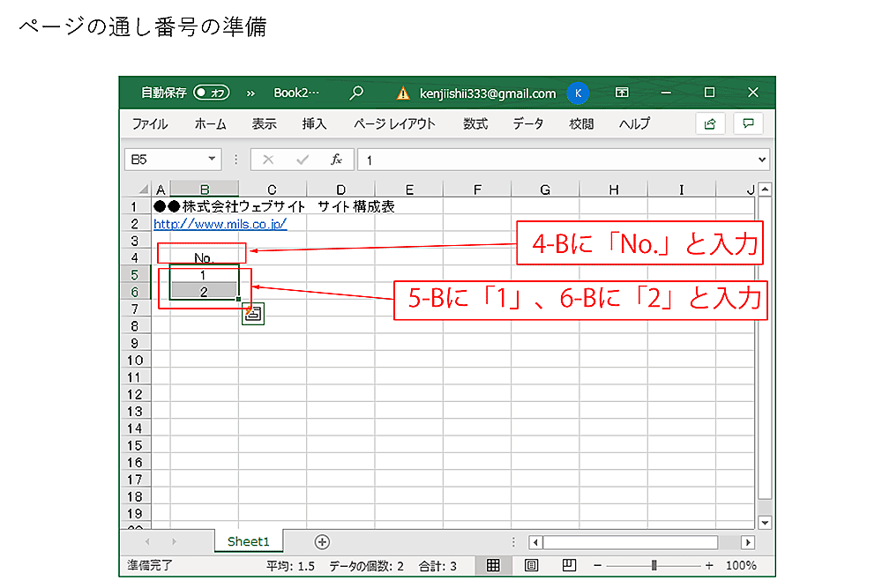The height and width of the screenshot is (588, 882).
Task: Open the 挿入 ribbon tab
Action: tap(314, 124)
